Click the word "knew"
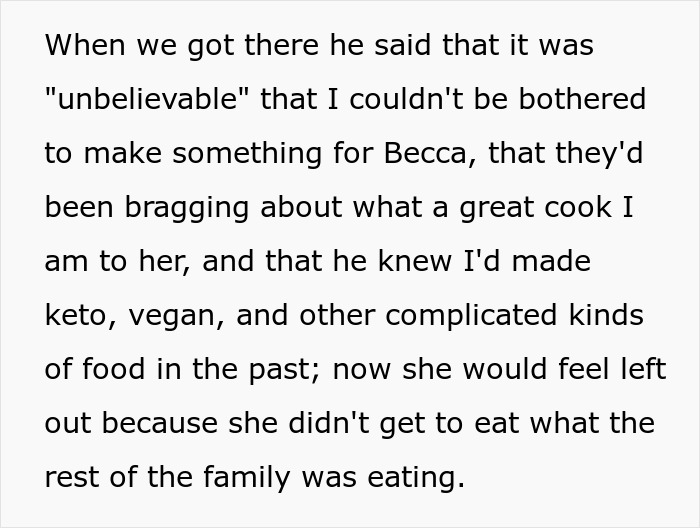This screenshot has width=700, height=528. (415, 261)
